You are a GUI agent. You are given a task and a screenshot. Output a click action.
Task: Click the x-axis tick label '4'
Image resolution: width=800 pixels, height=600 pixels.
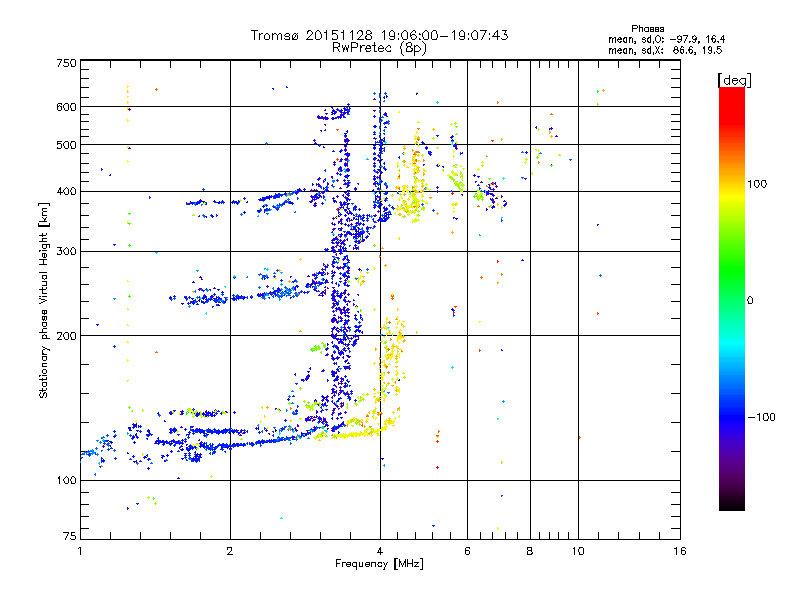point(380,551)
